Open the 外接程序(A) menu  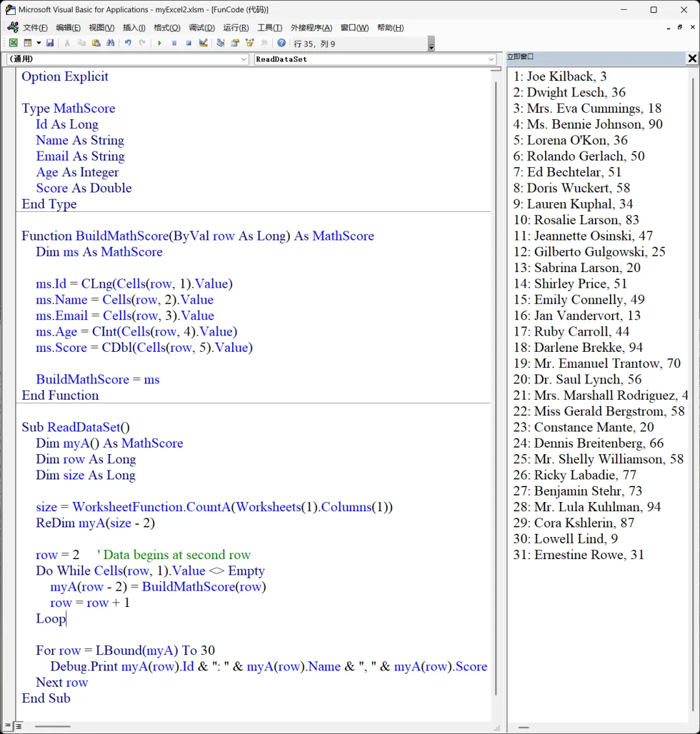[x=311, y=28]
